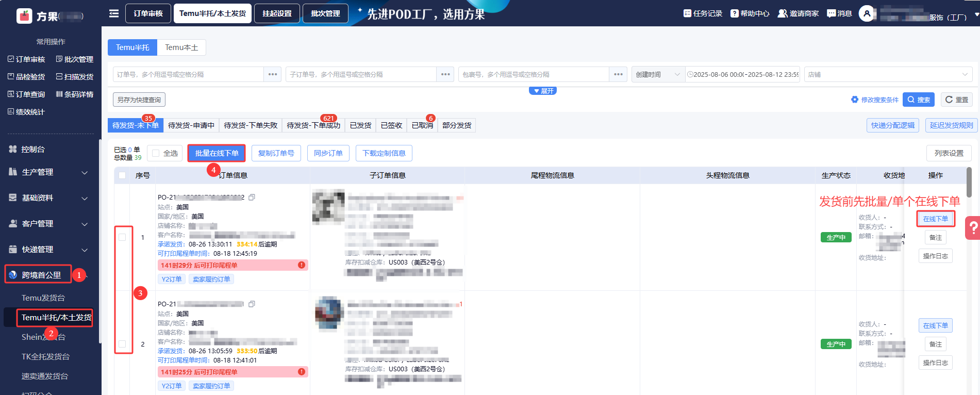
Task: Click the 批量在线下单 button
Action: coord(217,153)
